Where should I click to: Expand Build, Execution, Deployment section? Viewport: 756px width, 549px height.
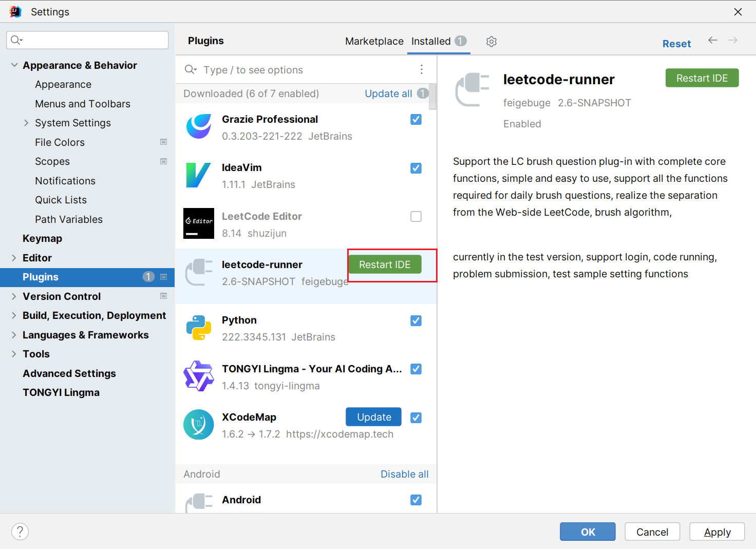14,315
